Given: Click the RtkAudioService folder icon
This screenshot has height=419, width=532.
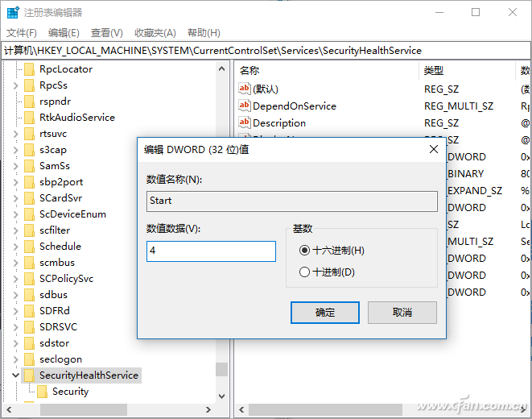Looking at the screenshot, I should (x=30, y=118).
